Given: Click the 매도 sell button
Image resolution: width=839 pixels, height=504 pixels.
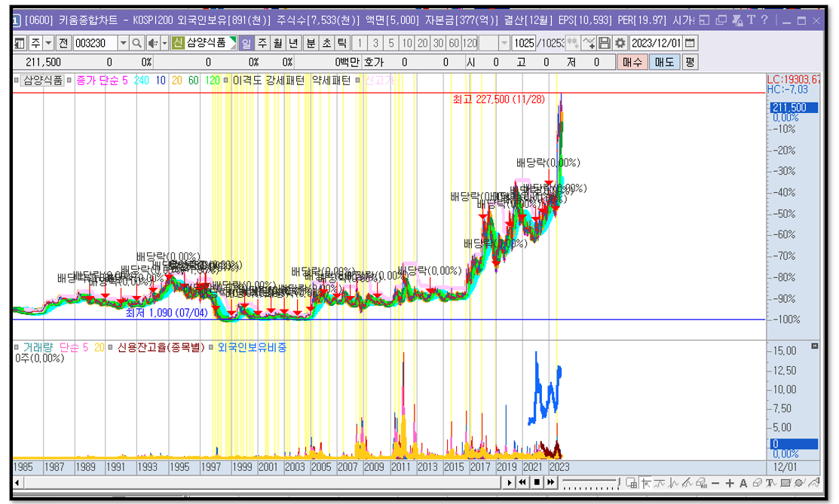Looking at the screenshot, I should [665, 62].
